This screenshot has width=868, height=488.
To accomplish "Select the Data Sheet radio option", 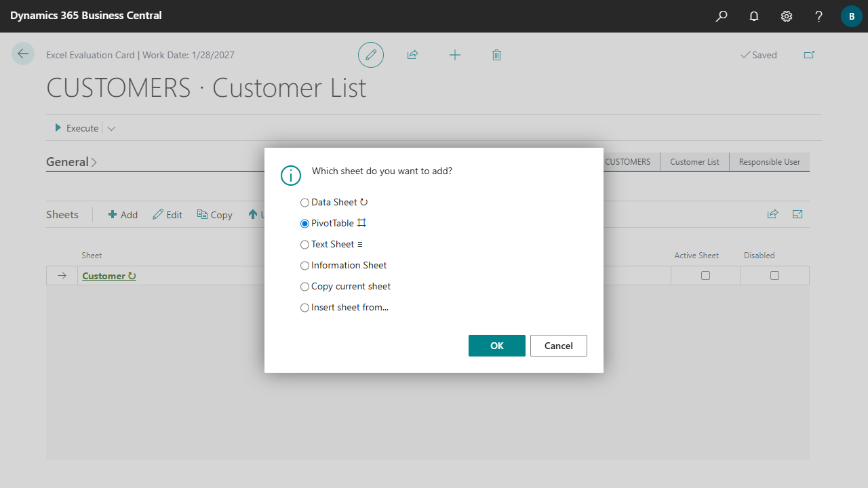I will (305, 203).
